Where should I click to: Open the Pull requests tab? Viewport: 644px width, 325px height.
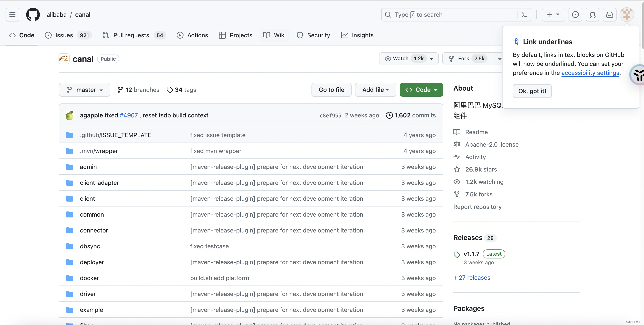coord(134,35)
